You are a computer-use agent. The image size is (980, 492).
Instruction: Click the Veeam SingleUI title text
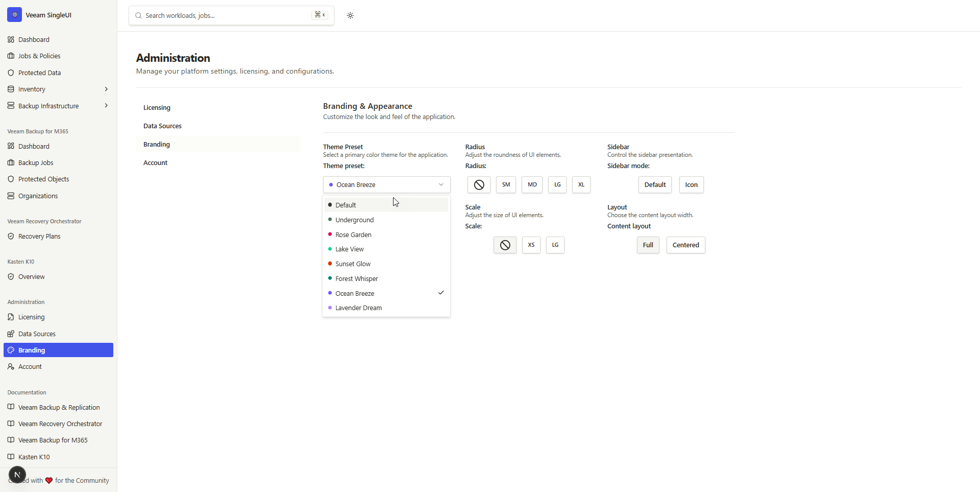point(48,15)
